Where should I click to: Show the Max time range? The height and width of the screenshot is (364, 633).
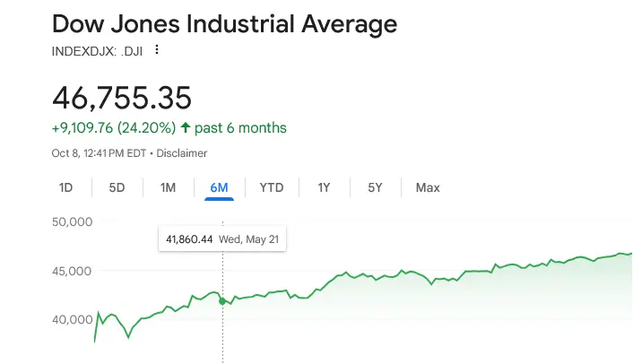click(x=428, y=187)
